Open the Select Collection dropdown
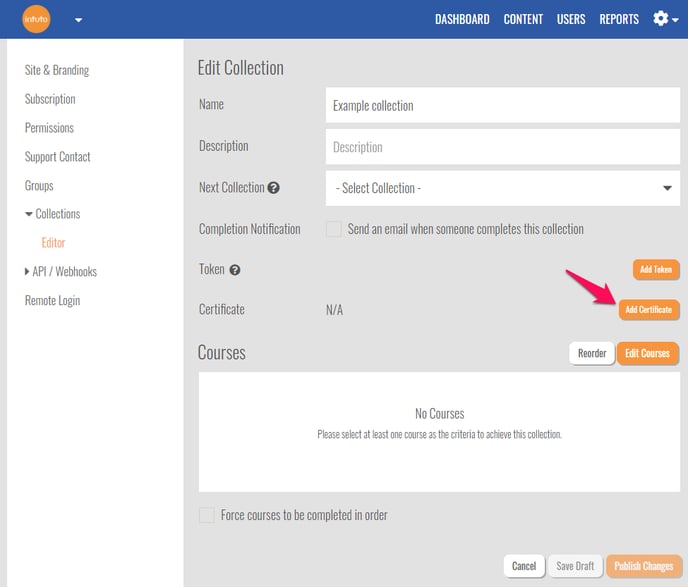Screen dimensions: 688x587 (502, 188)
